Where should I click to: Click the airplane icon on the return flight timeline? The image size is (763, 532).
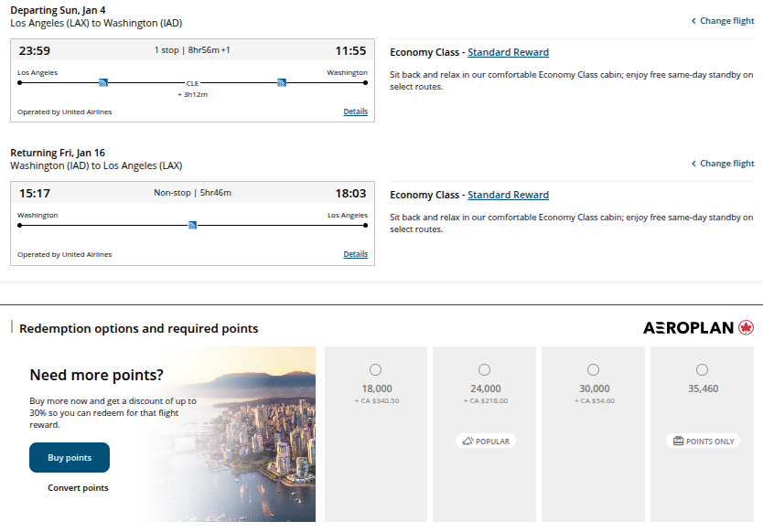[x=192, y=224]
